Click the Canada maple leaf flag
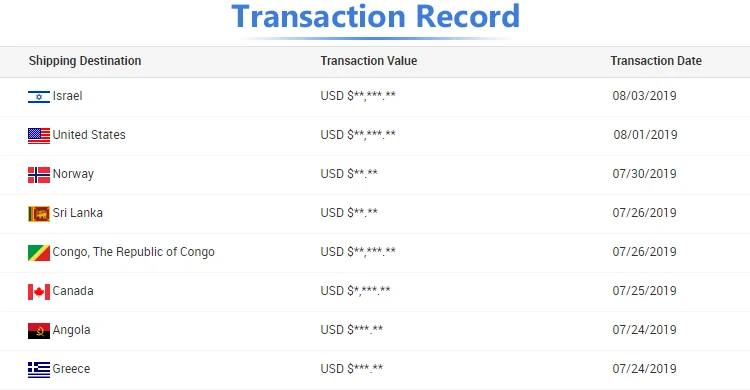The image size is (750, 390). [39, 292]
